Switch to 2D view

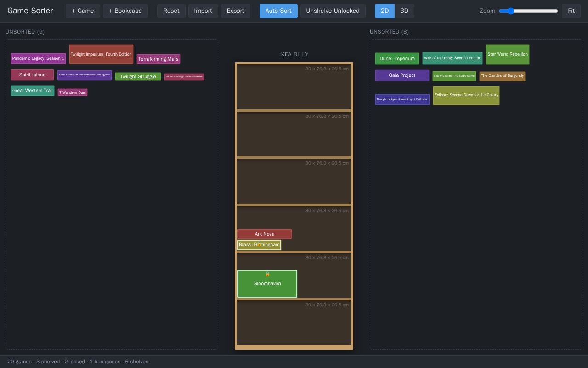[x=384, y=11]
